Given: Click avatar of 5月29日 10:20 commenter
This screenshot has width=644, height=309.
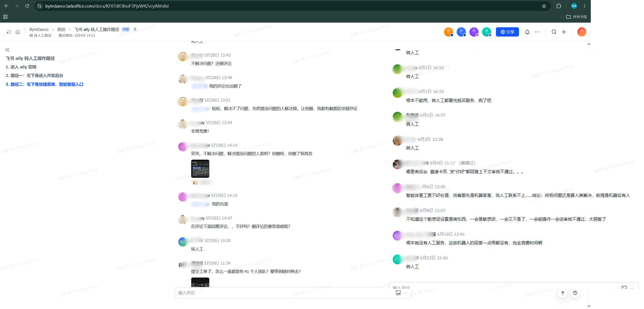Looking at the screenshot, I should pos(183,242).
